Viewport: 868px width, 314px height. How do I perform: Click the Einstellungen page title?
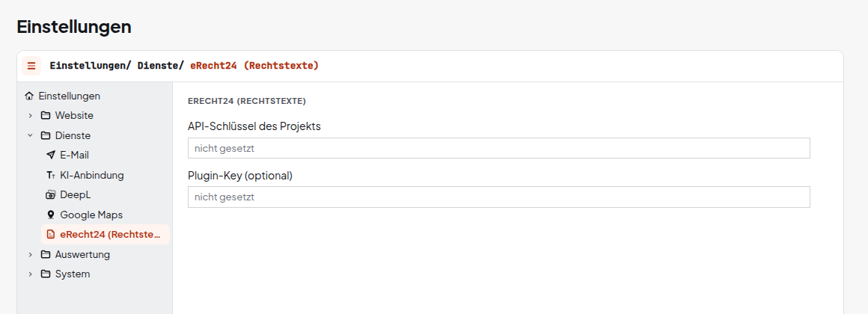74,26
